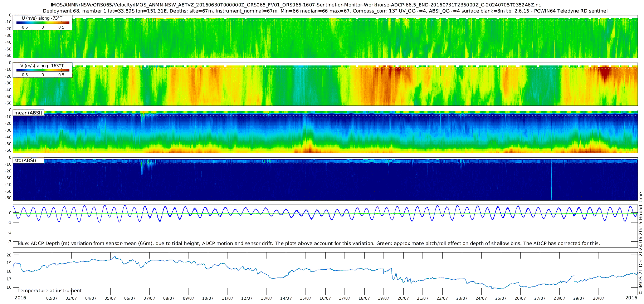Click the 17/07 date tick label

coord(345,298)
